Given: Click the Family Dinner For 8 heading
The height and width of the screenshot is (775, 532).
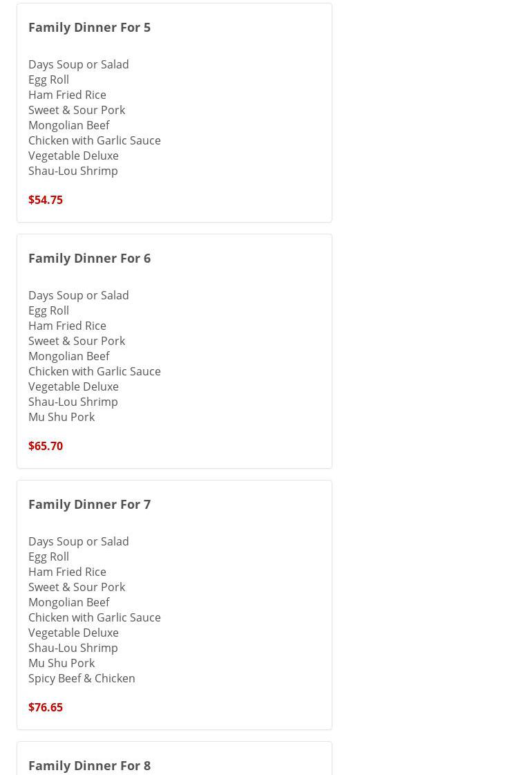Looking at the screenshot, I should (89, 765).
